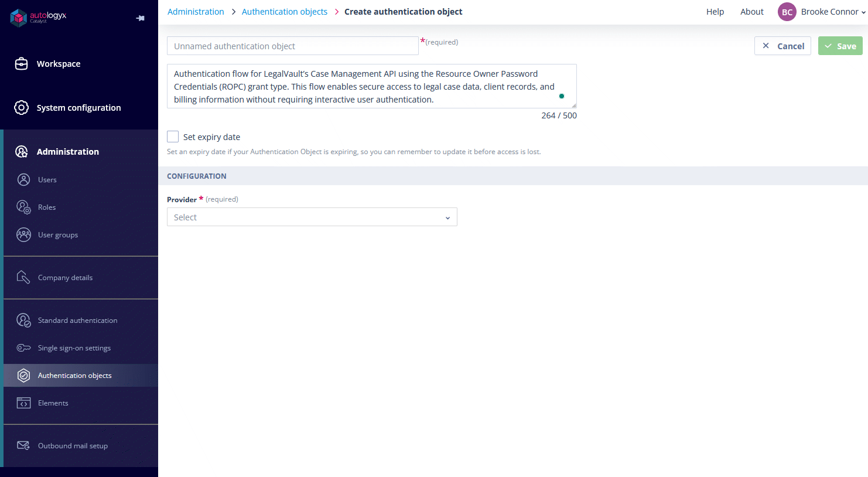Open the About link

752,12
